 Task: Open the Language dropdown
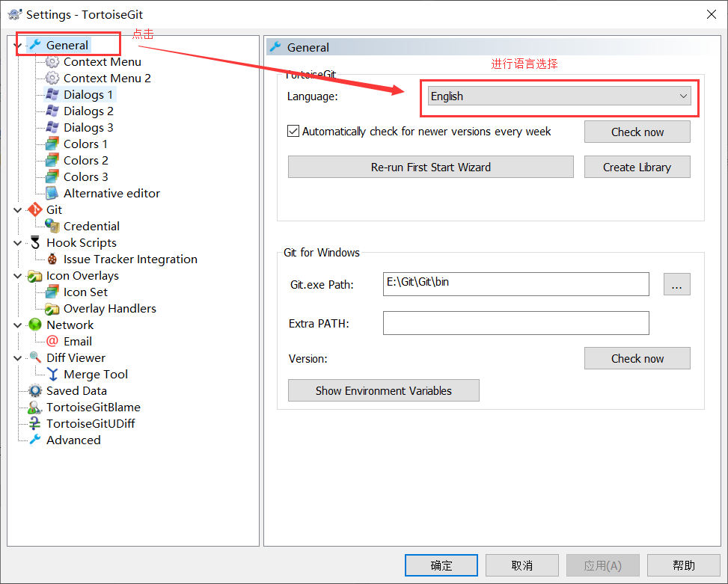click(x=559, y=96)
